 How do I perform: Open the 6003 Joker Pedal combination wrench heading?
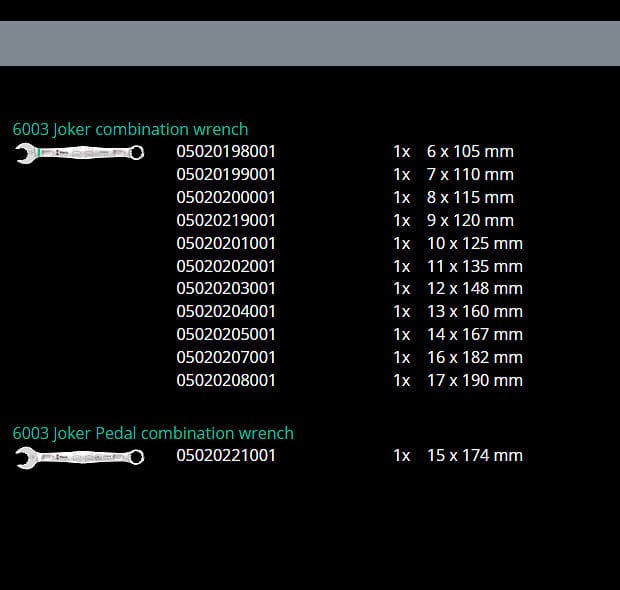(153, 433)
